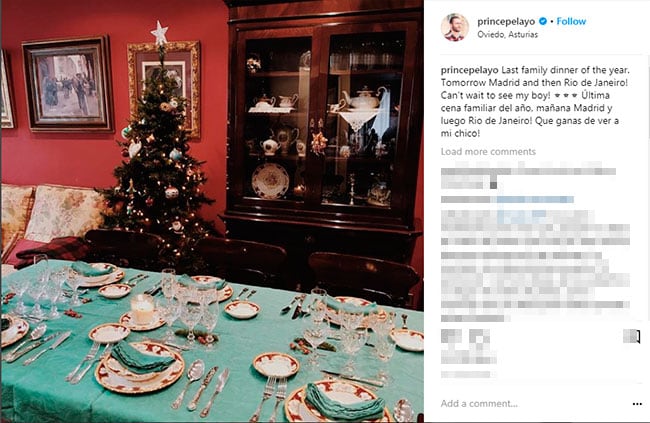Tap the blurred like heart icon
This screenshot has width=650, height=423.
pyautogui.click(x=451, y=336)
